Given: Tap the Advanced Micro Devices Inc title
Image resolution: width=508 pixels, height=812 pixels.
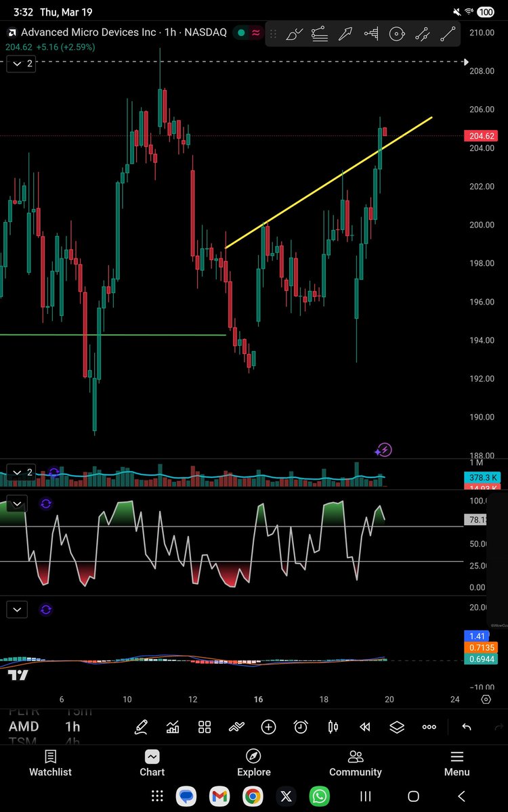Looking at the screenshot, I should [89, 32].
